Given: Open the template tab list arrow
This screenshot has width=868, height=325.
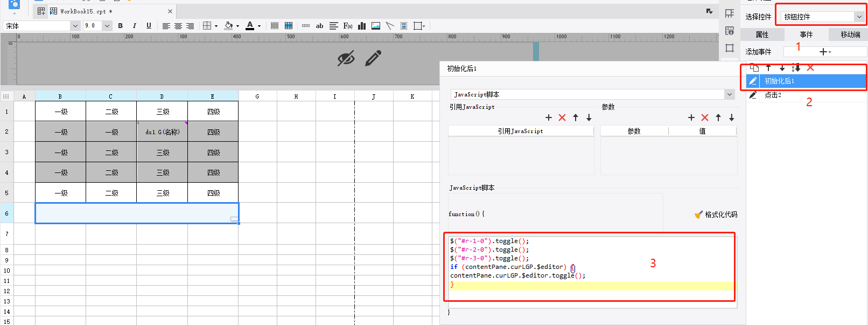Looking at the screenshot, I should pos(709,11).
